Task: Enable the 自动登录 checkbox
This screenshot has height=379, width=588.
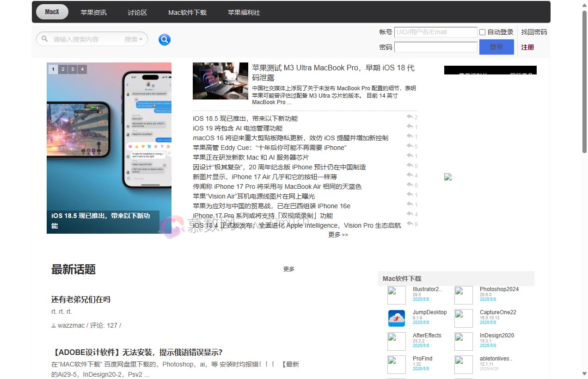Action: pos(483,32)
